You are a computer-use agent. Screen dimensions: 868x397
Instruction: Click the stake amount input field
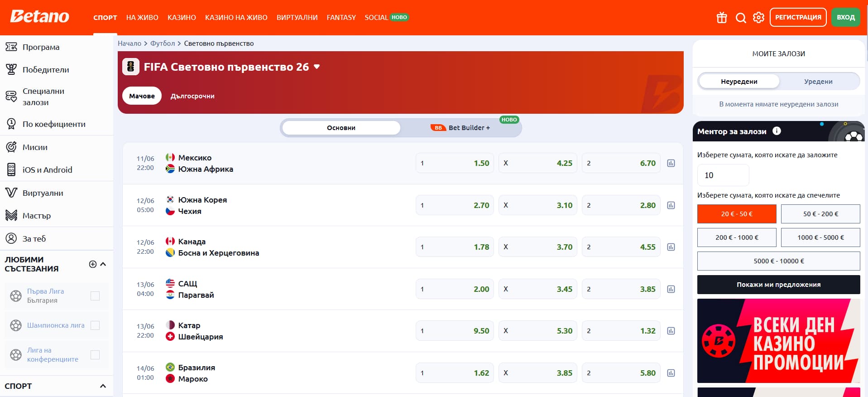723,175
